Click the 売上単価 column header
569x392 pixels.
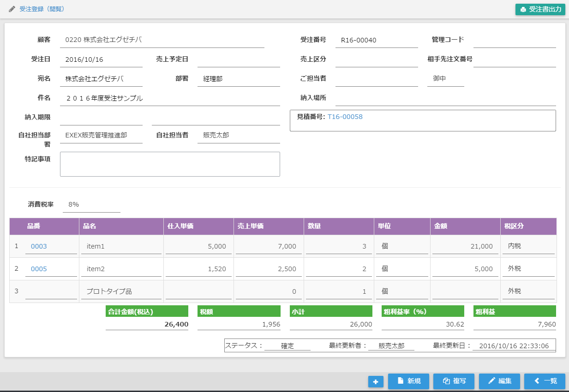(269, 226)
